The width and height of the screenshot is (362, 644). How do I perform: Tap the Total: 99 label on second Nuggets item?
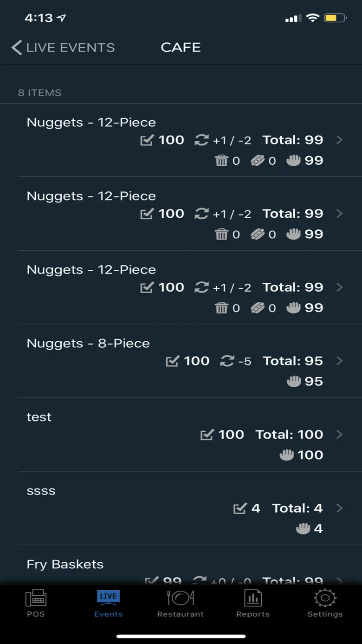tap(292, 214)
